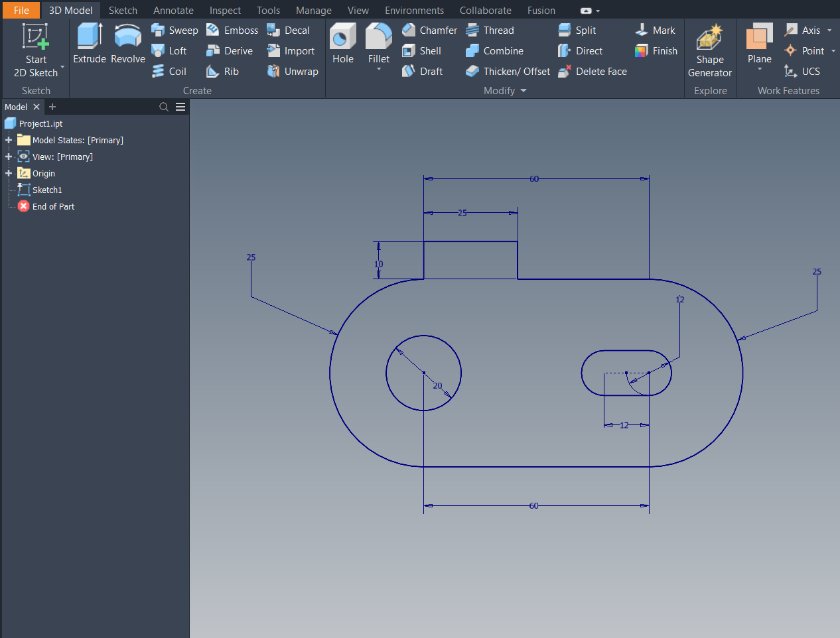The width and height of the screenshot is (840, 638).
Task: Open the Manage tab
Action: pyautogui.click(x=313, y=10)
